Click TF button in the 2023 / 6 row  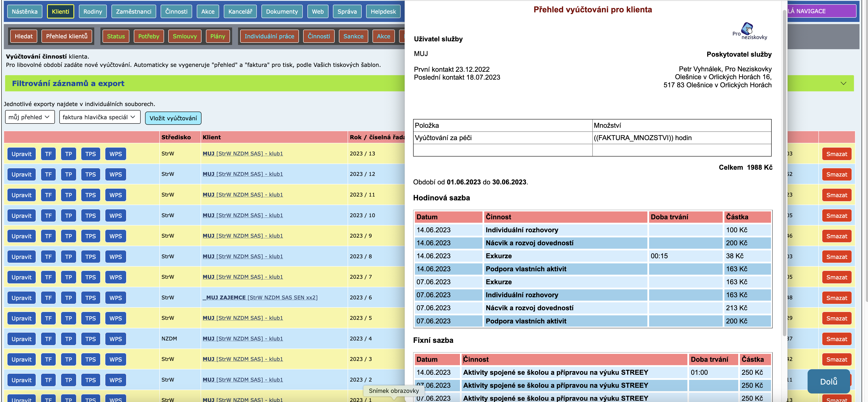pos(48,298)
